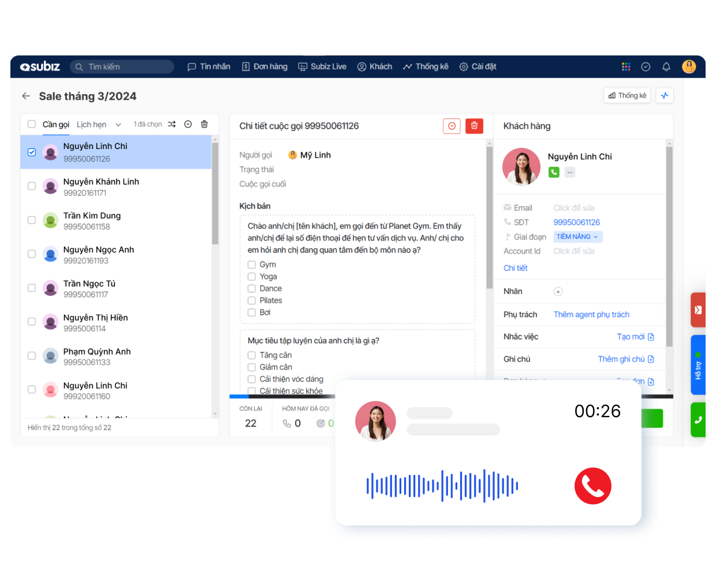Click Thêm agent phụ trách link
The width and height of the screenshot is (716, 588).
[x=591, y=315]
